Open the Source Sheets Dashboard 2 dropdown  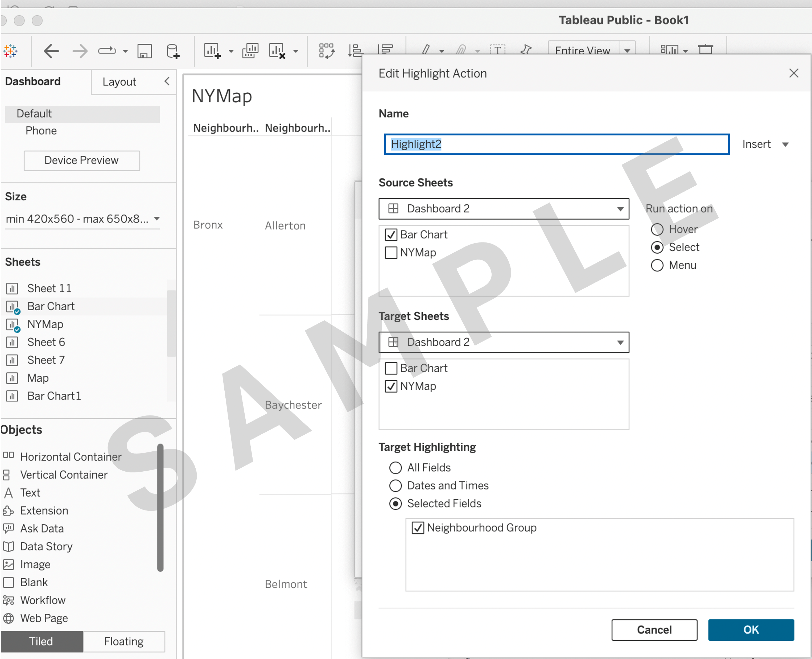tap(503, 209)
